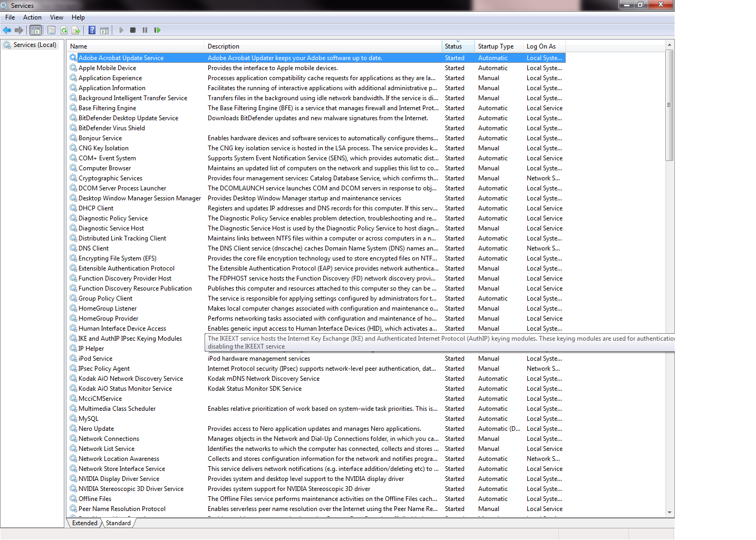Click gear icon beside DNS Client
Screen dimensions: 756x540
[x=73, y=248]
